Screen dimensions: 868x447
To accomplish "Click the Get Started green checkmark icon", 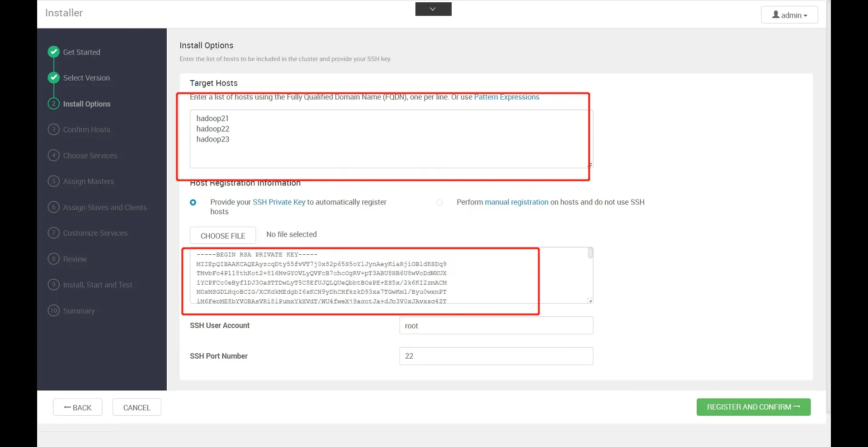I will click(53, 52).
